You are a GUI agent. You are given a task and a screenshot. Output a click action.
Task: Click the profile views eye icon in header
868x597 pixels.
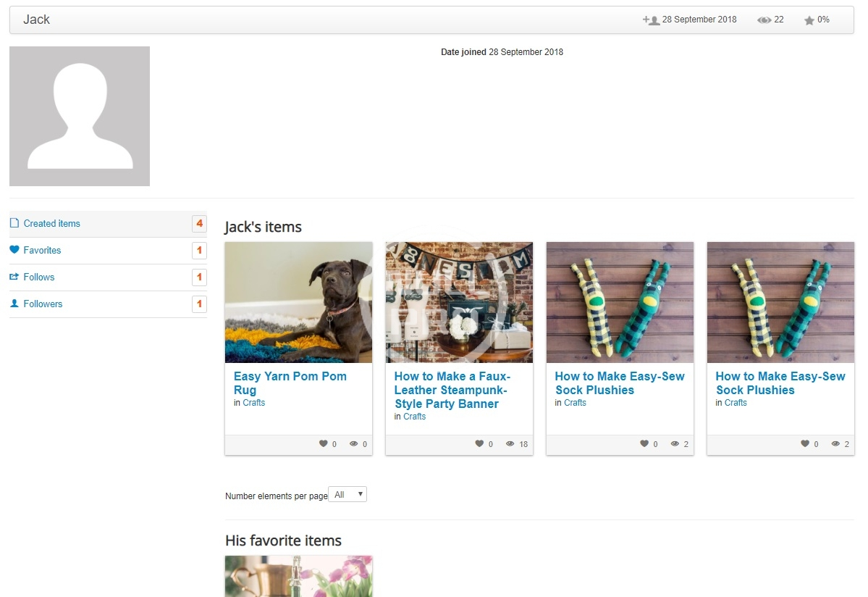click(x=764, y=20)
